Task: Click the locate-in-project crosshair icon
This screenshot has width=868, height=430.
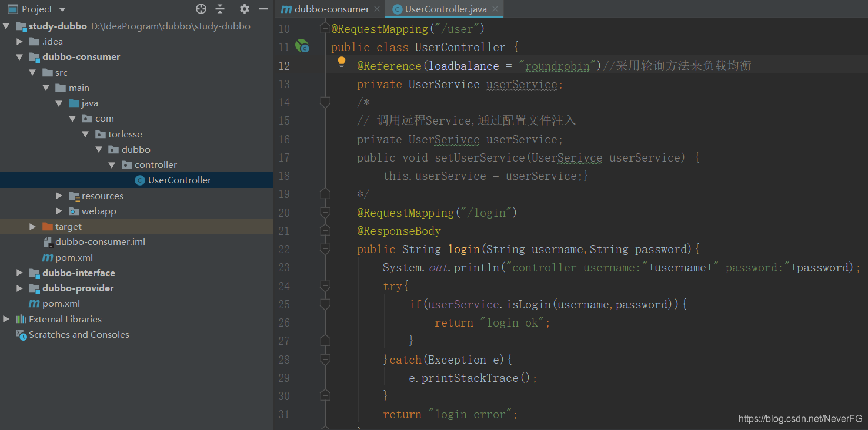Action: pos(201,9)
